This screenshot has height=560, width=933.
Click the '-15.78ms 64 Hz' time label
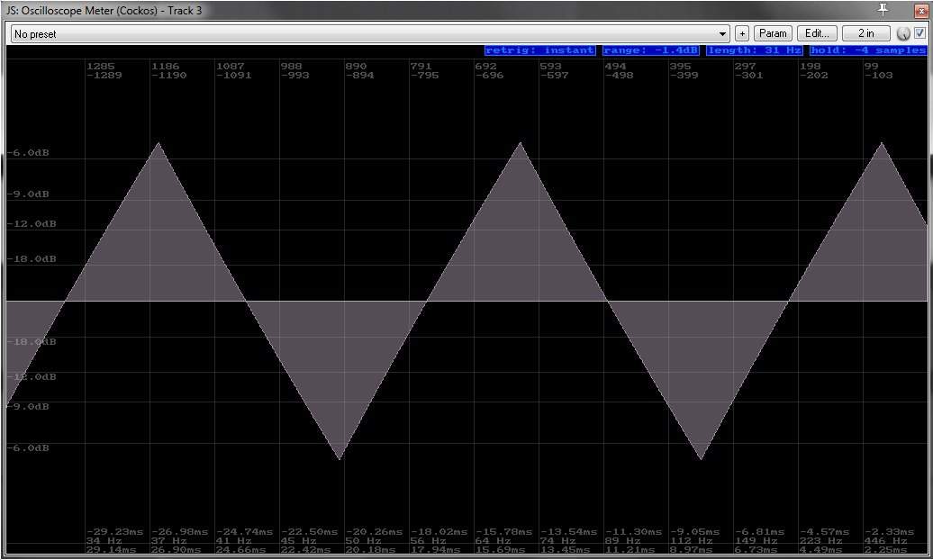point(504,537)
